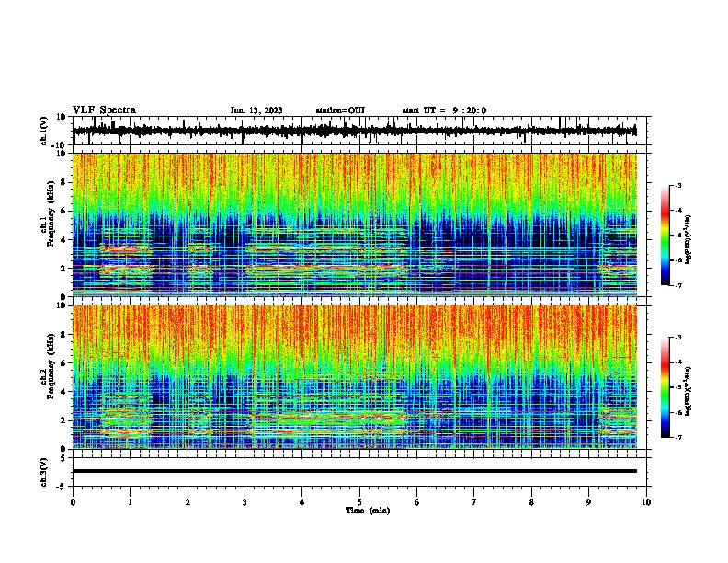Click the "8" kHz tick of ch.2 spectrogram
The width and height of the screenshot is (728, 563).
tap(64, 335)
